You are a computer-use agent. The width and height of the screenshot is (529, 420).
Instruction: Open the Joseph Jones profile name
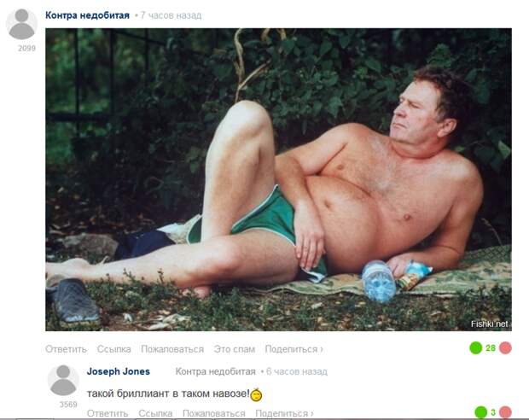(x=119, y=371)
